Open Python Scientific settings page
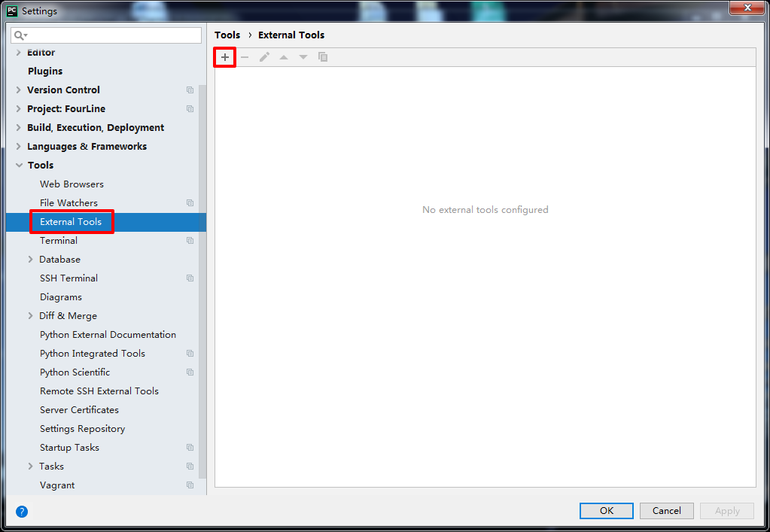 tap(75, 372)
